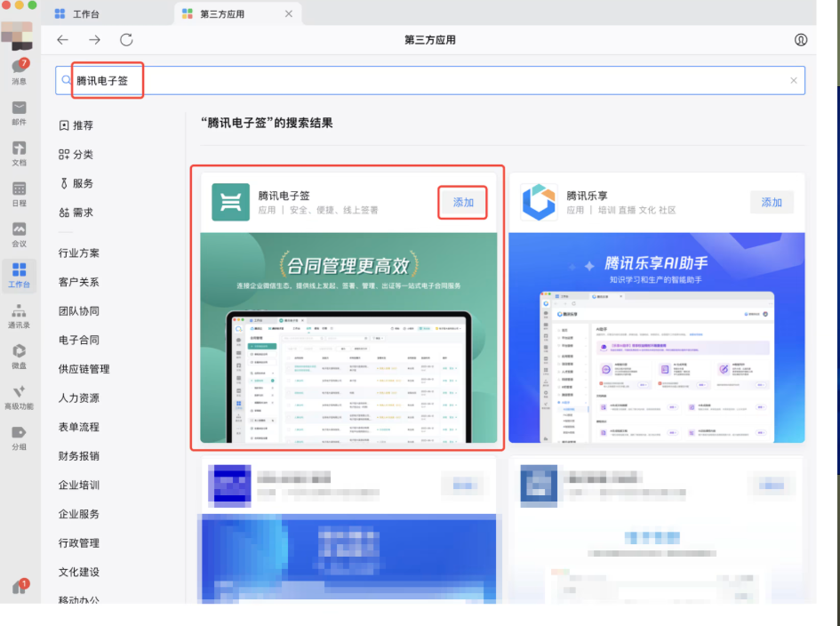Open the 日程 calendar icon
The width and height of the screenshot is (840, 626).
coord(19,193)
